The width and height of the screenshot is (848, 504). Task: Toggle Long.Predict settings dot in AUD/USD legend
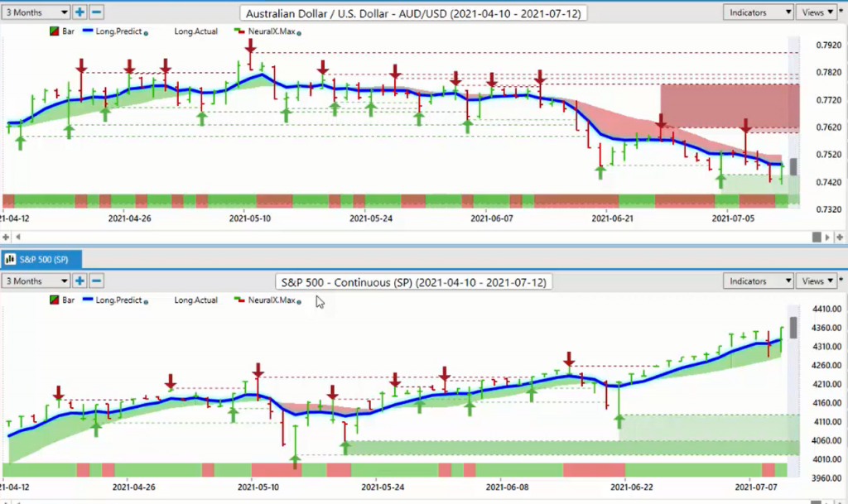[146, 33]
